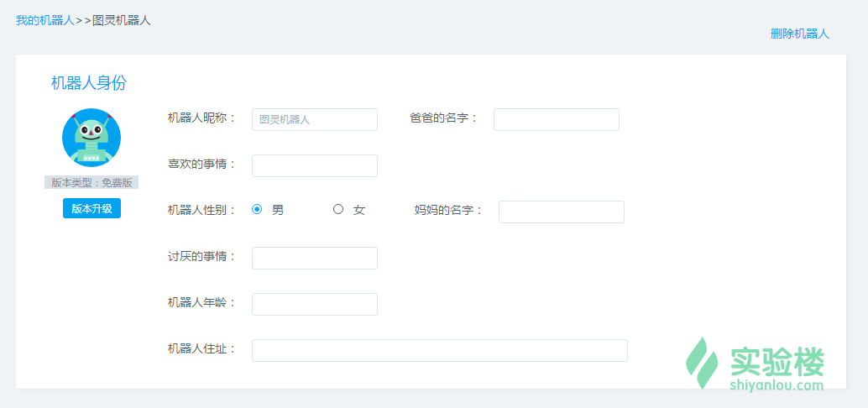The width and height of the screenshot is (868, 408).
Task: Click the 讨厌的事情 input field
Action: (314, 259)
